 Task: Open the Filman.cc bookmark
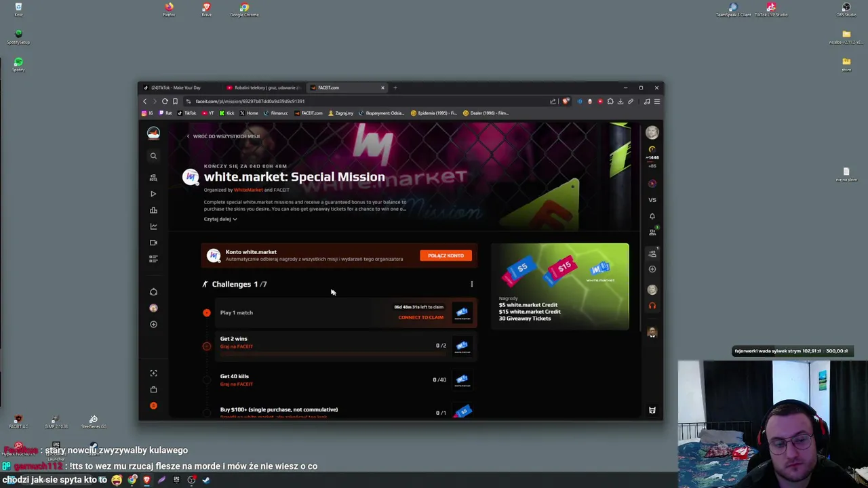[276, 113]
